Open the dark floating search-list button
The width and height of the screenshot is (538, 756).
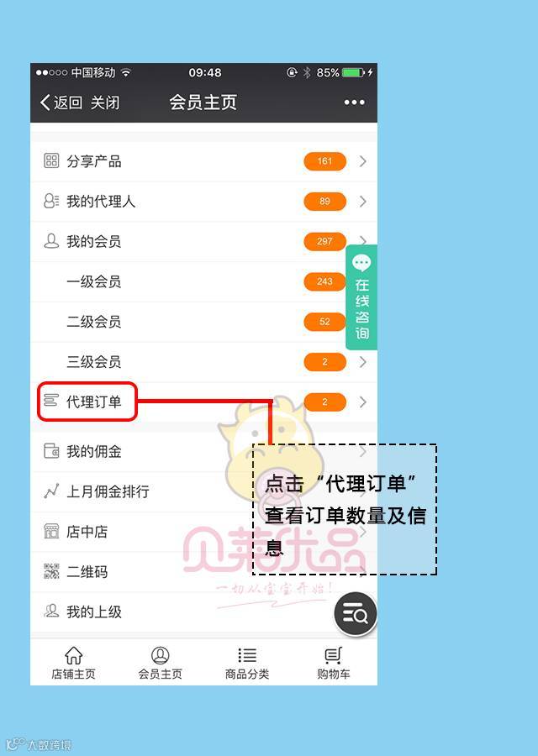click(x=355, y=614)
